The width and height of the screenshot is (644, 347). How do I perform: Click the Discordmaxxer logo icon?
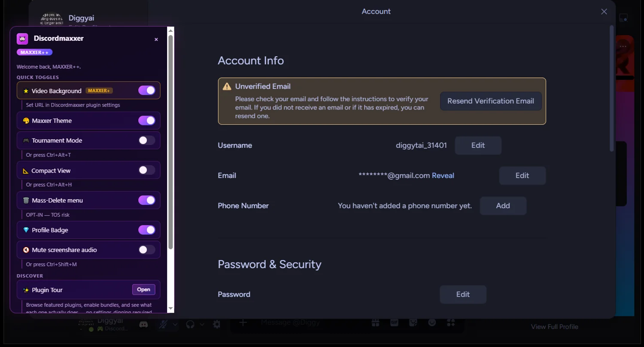pos(22,39)
